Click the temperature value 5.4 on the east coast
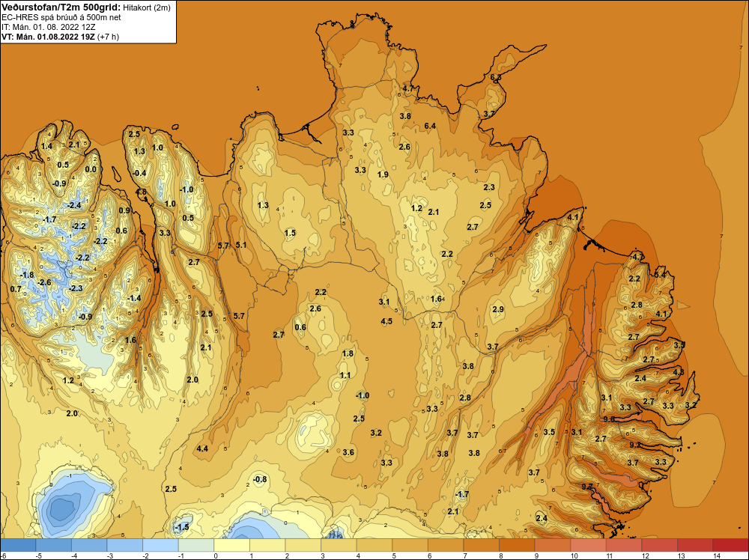This screenshot has height=560, width=749. click(660, 275)
